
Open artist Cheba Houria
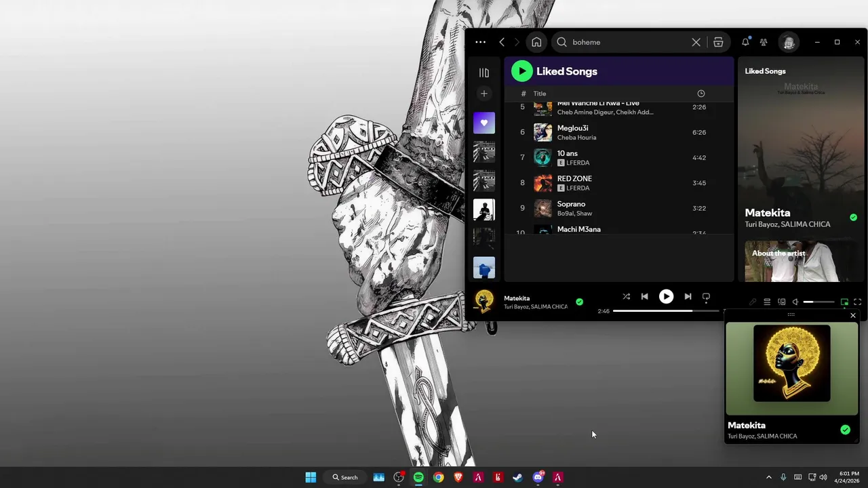576,138
